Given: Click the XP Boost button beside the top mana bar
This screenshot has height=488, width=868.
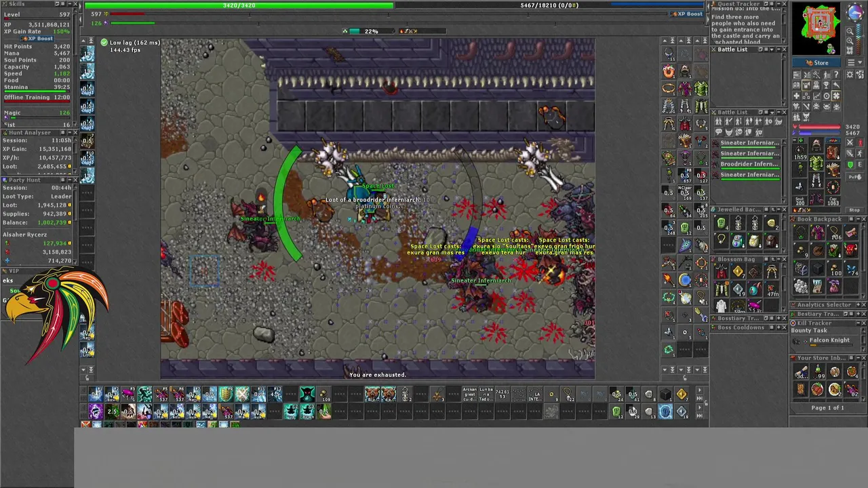Looking at the screenshot, I should coord(687,14).
